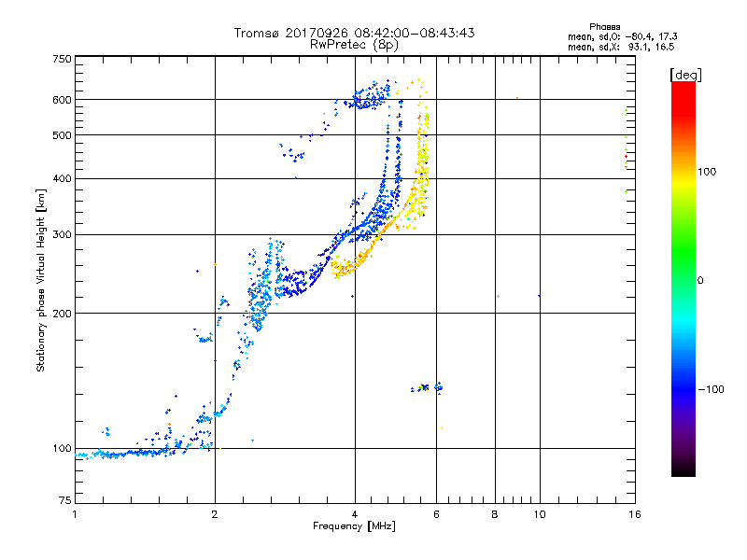
Task: Click the x-axis label '10'
Action: coord(540,514)
